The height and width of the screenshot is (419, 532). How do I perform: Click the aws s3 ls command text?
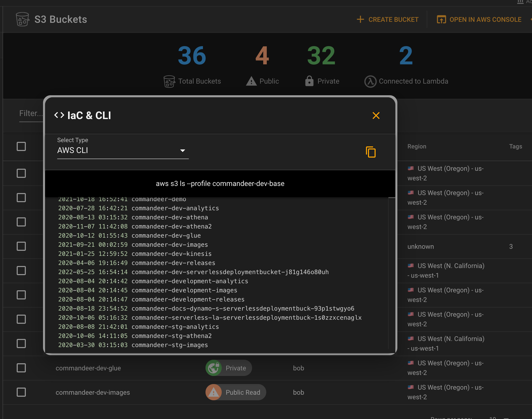click(220, 183)
